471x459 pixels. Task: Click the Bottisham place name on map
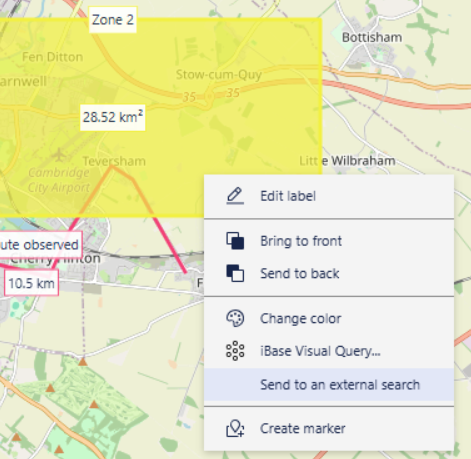[x=372, y=37]
